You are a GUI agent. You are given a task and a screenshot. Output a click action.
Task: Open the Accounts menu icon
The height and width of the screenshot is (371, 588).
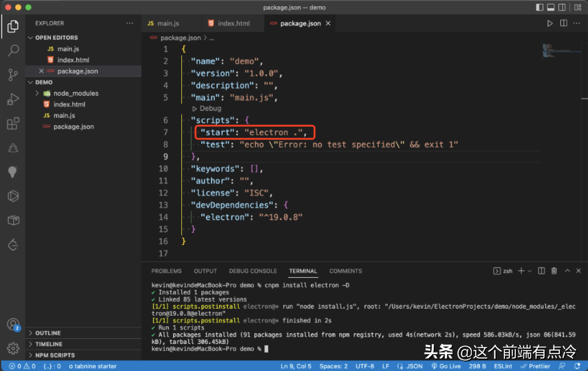(13, 324)
